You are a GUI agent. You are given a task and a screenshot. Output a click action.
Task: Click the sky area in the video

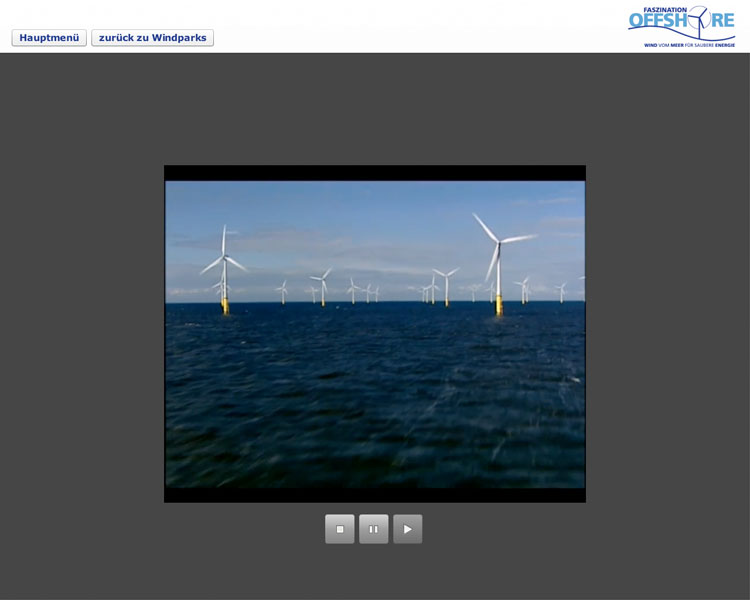pos(360,220)
